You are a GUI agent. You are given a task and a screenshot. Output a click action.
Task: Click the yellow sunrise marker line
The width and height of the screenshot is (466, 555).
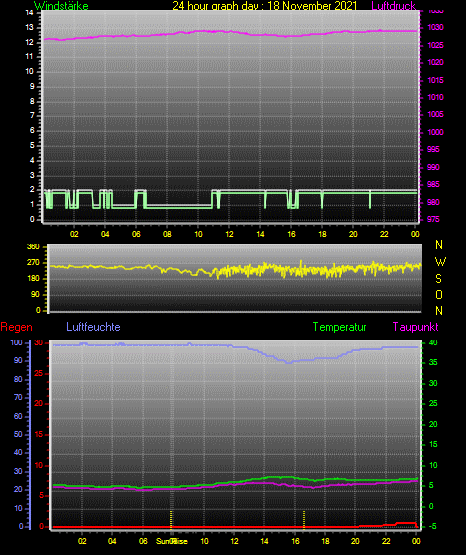(x=171, y=519)
